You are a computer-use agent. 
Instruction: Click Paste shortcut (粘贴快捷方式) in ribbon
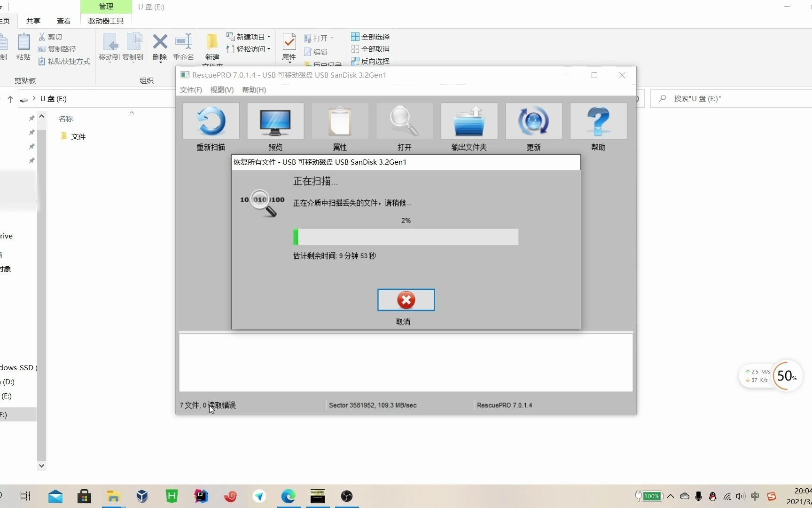[64, 61]
